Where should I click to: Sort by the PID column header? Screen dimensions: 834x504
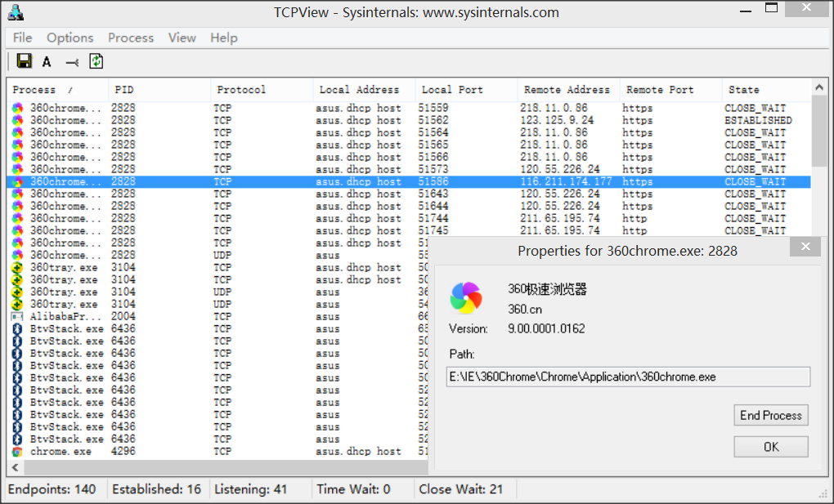(x=159, y=89)
